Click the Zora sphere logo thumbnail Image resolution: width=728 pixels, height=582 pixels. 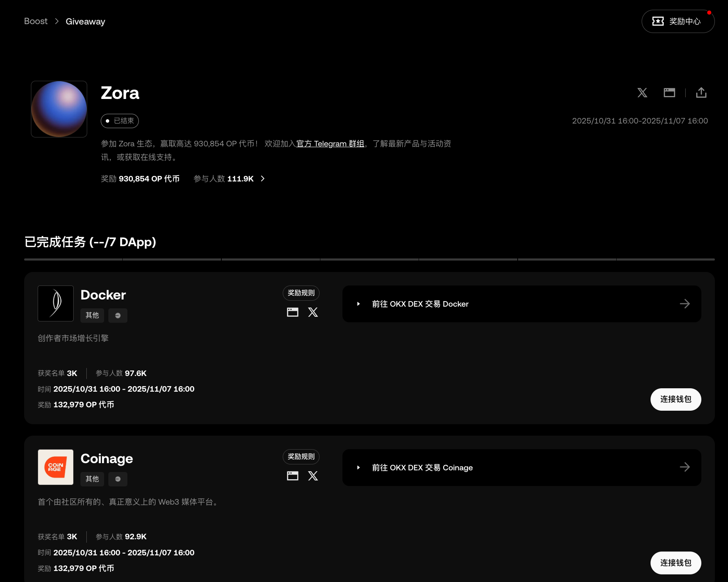[59, 109]
